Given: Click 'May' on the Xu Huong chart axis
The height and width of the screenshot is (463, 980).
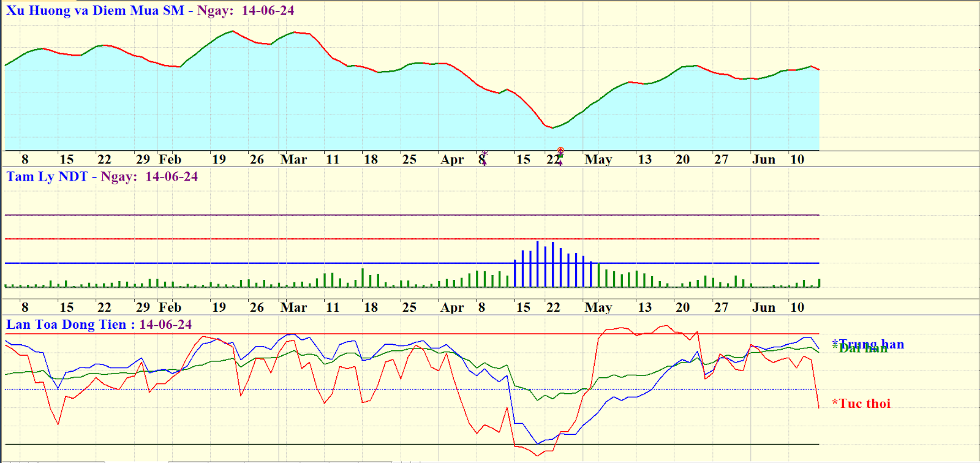Looking at the screenshot, I should tap(598, 160).
